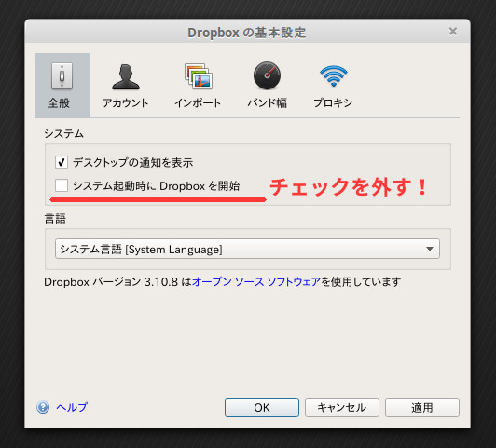
Task: Close the Dropbox preferences dialog
Action: click(453, 32)
